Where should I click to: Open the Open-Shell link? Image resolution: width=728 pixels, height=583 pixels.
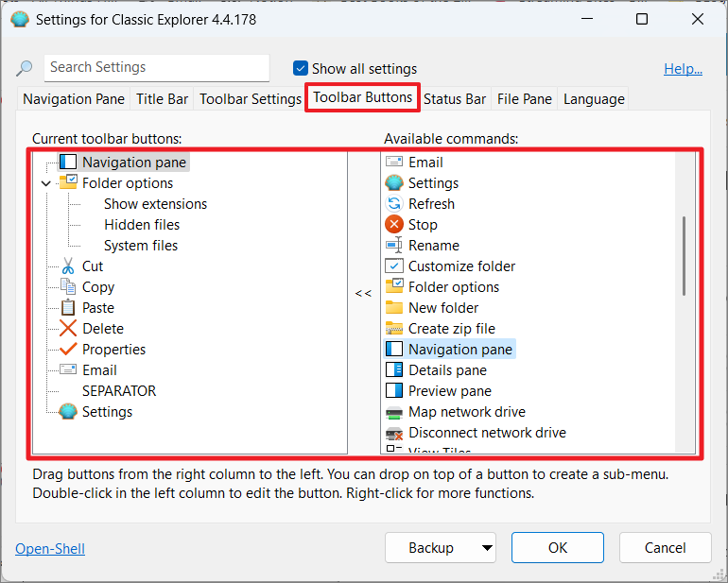point(50,549)
